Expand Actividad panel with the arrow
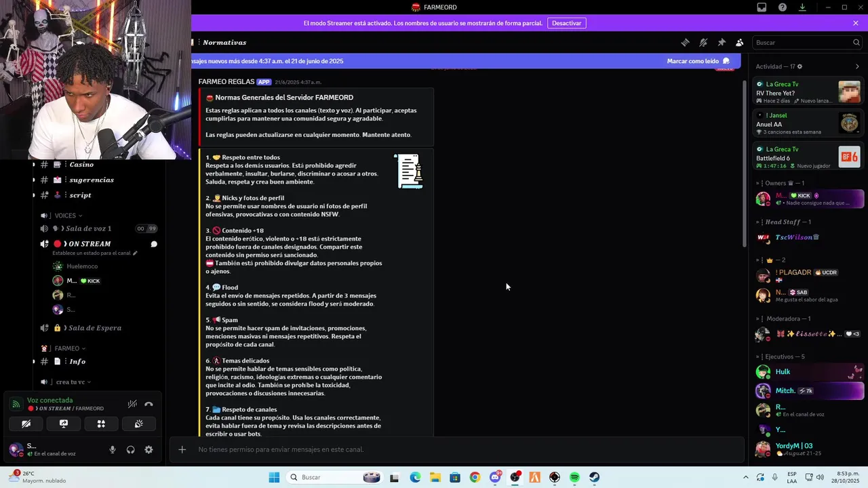 pos(857,66)
